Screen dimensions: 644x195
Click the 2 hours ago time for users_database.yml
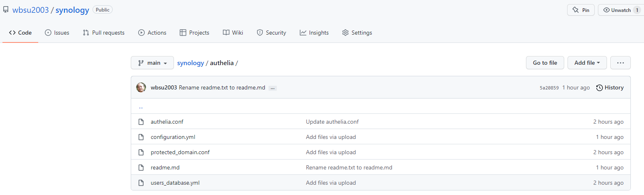(608, 183)
